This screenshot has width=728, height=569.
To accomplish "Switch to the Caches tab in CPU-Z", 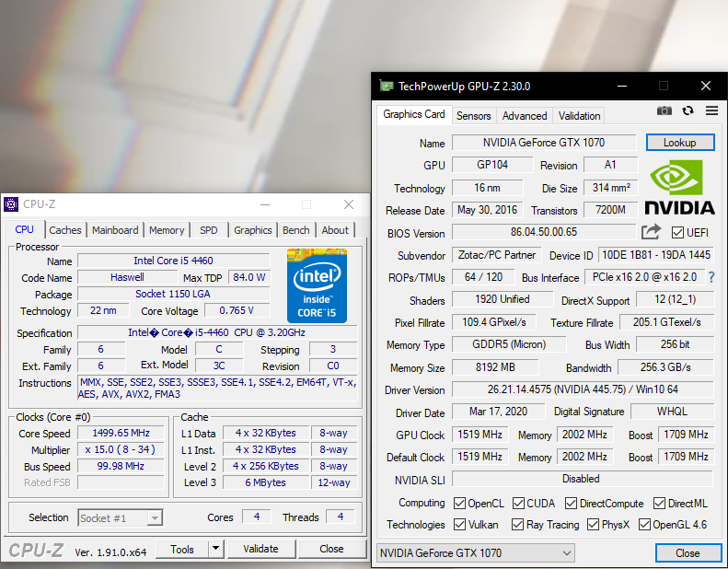I will [65, 230].
